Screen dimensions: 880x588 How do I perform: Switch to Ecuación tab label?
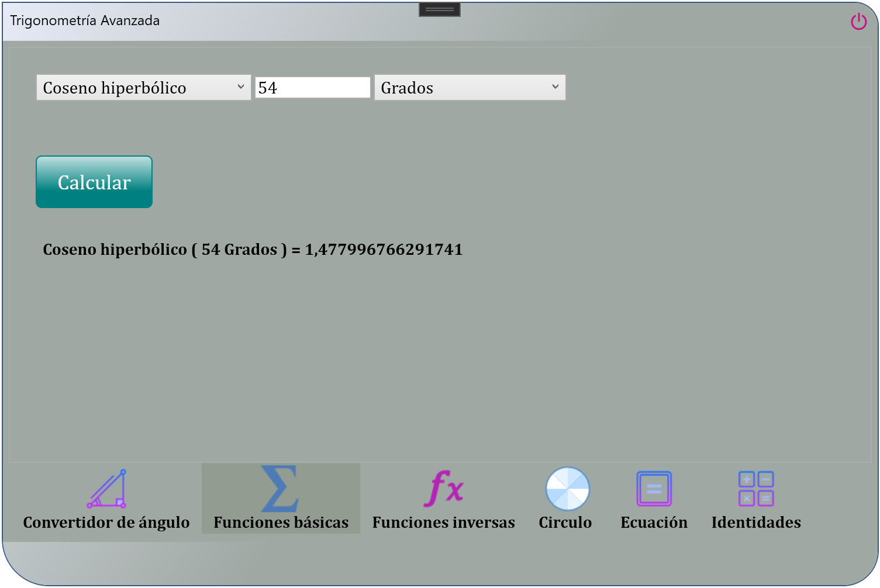(654, 523)
